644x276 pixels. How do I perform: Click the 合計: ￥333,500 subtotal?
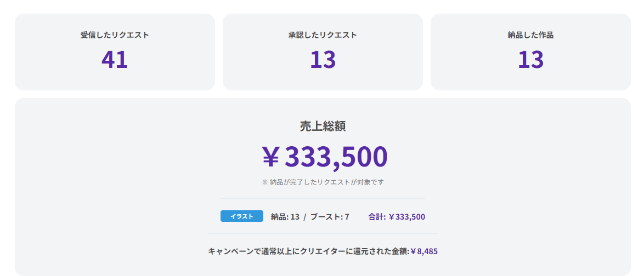click(x=397, y=217)
